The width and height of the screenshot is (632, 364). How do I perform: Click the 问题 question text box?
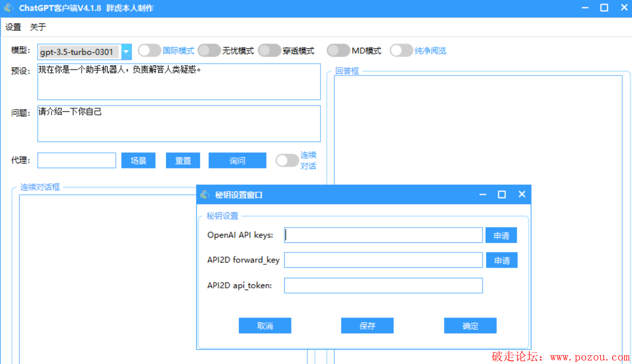[179, 124]
